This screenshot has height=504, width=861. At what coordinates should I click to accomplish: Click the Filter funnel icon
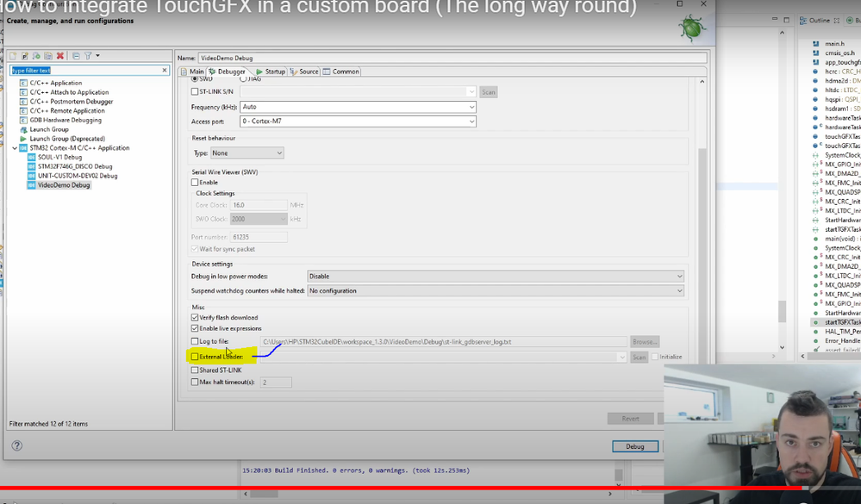pos(88,56)
